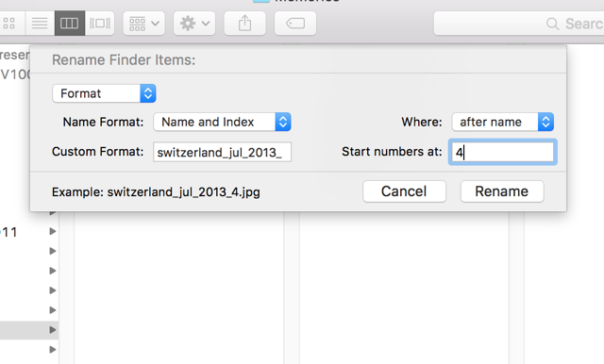Expand the arrow in the highlighted row
The height and width of the screenshot is (364, 604).
tap(53, 330)
